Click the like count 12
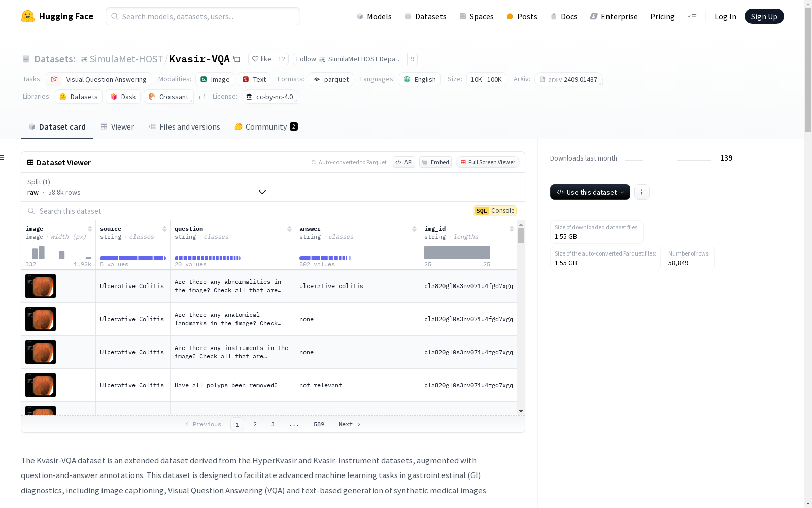Screen dimensions: 812x508 (282, 59)
